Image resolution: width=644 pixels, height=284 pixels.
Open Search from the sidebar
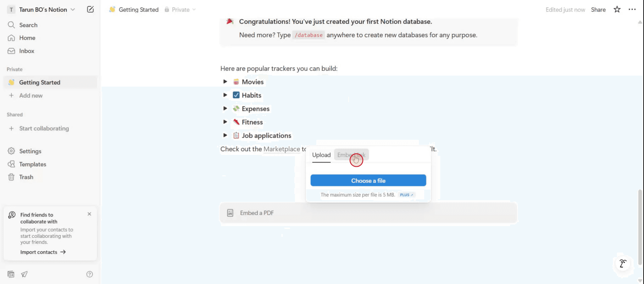(x=28, y=25)
